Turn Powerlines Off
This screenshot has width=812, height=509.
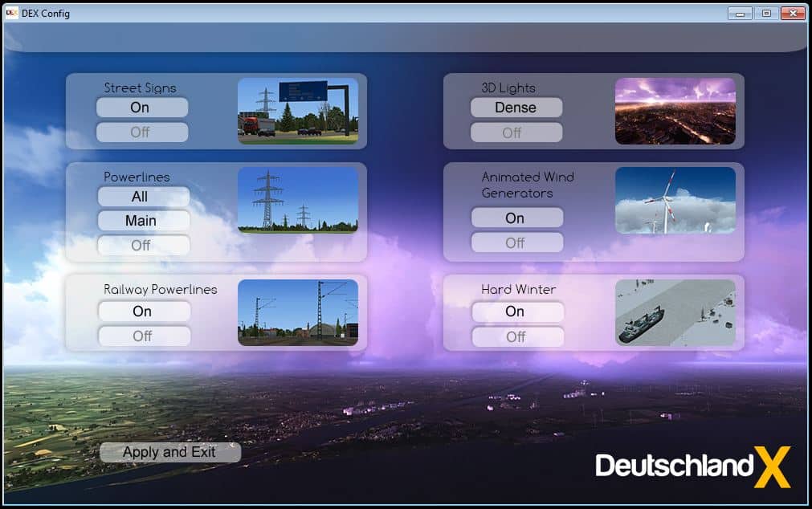142,246
